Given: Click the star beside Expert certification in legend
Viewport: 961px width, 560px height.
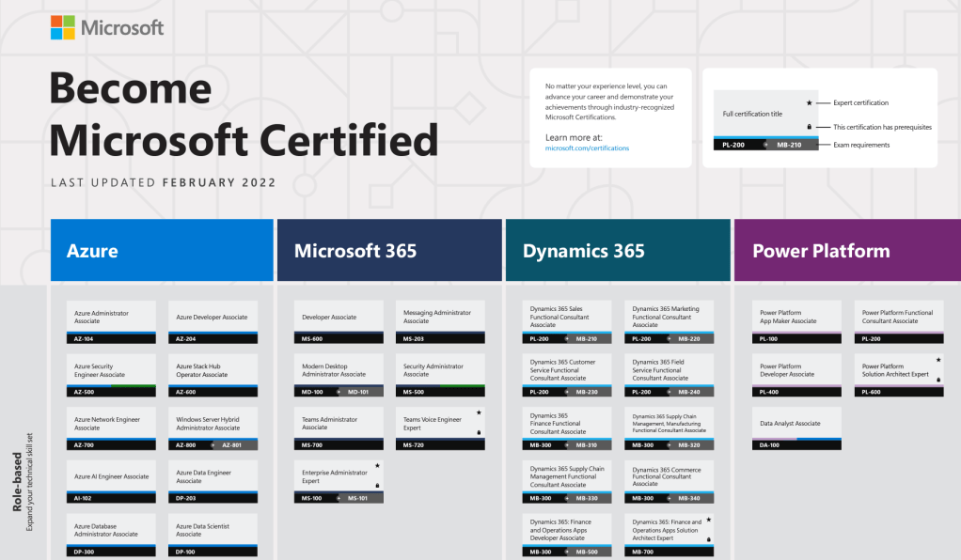Looking at the screenshot, I should [x=809, y=103].
